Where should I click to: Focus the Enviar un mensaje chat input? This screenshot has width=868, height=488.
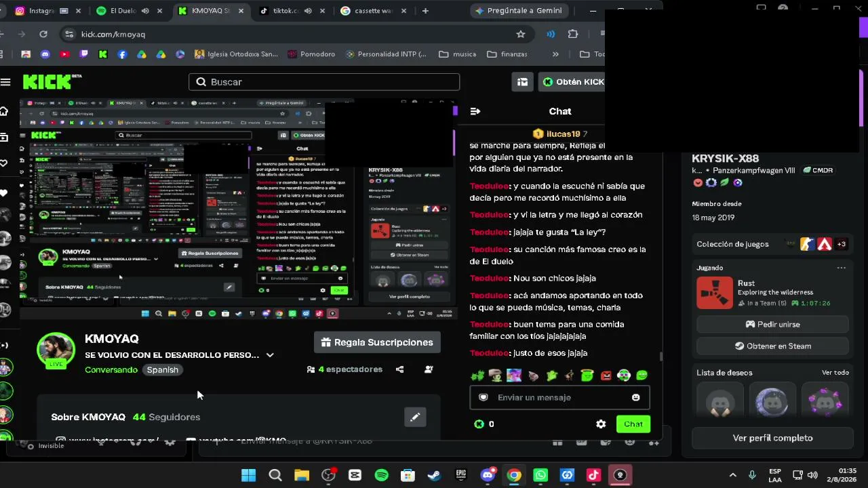coord(559,398)
